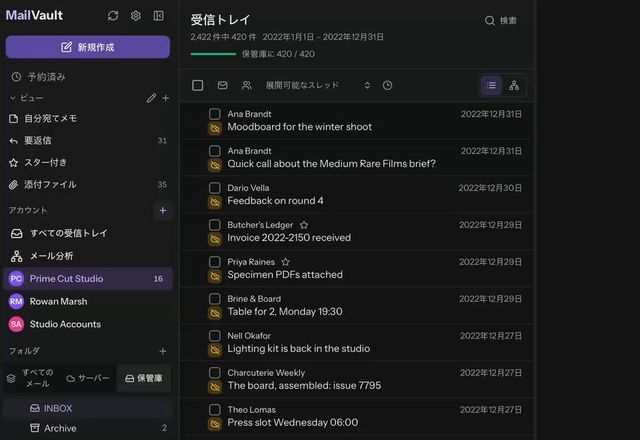This screenshot has height=440, width=640.
Task: Open the settings gear icon
Action: click(x=136, y=16)
